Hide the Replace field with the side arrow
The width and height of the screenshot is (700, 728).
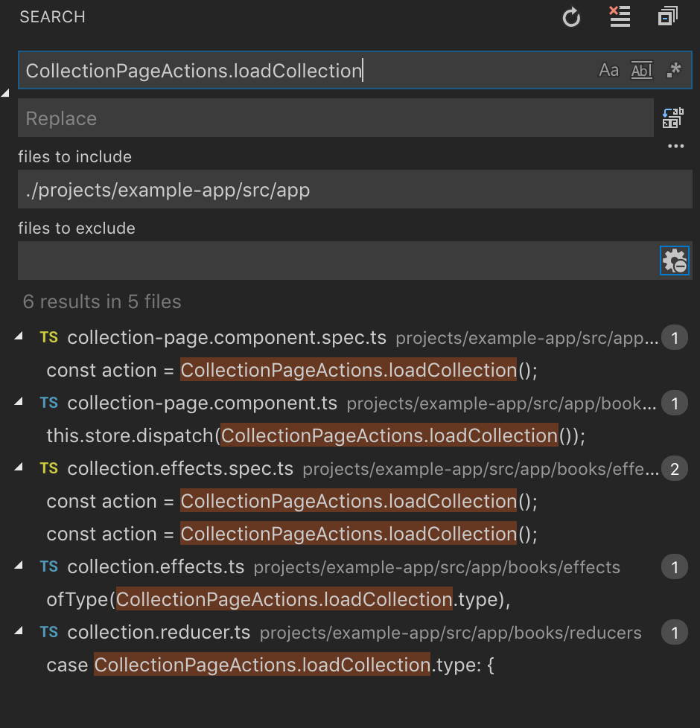[4, 94]
